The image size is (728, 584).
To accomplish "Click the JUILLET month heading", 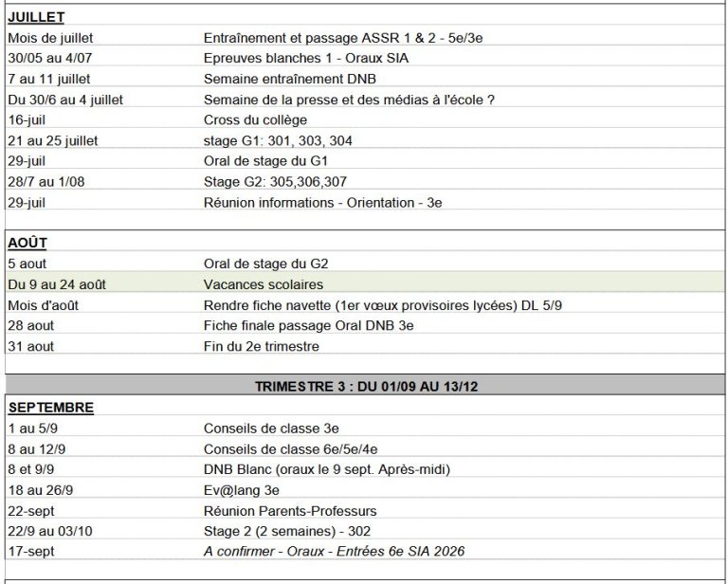I will tap(36, 17).
